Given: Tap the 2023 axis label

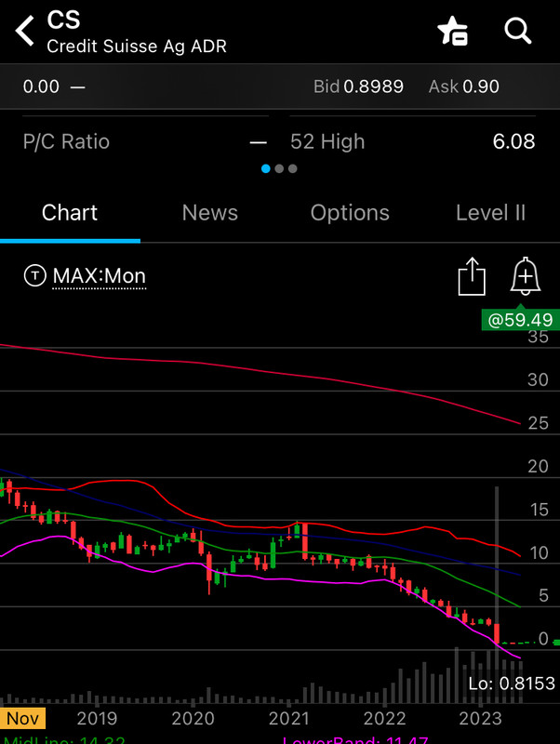Looking at the screenshot, I should (x=480, y=718).
